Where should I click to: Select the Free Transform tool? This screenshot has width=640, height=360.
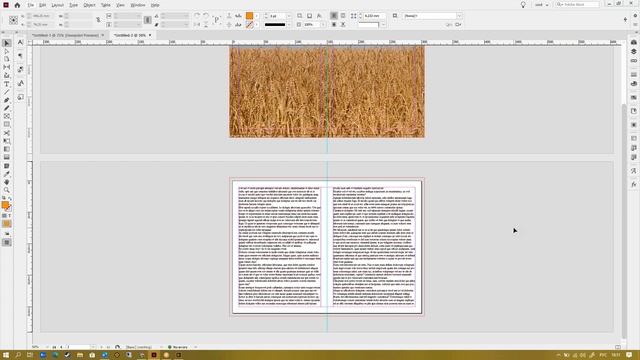tap(7, 141)
